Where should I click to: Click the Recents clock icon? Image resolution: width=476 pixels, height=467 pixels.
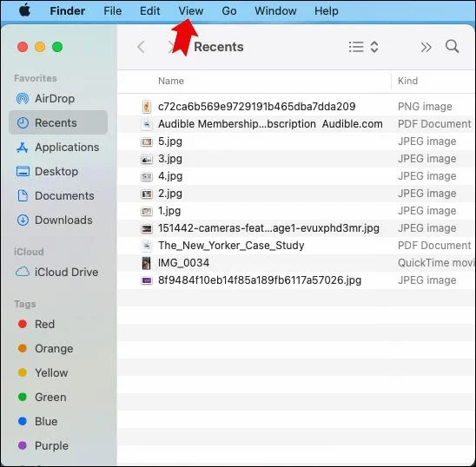coord(23,123)
